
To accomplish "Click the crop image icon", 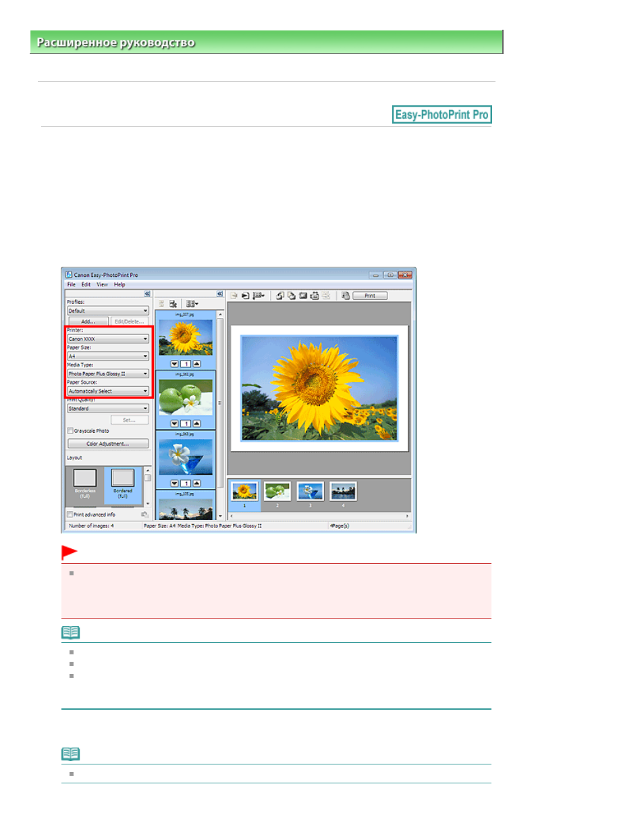I will pyautogui.click(x=303, y=295).
